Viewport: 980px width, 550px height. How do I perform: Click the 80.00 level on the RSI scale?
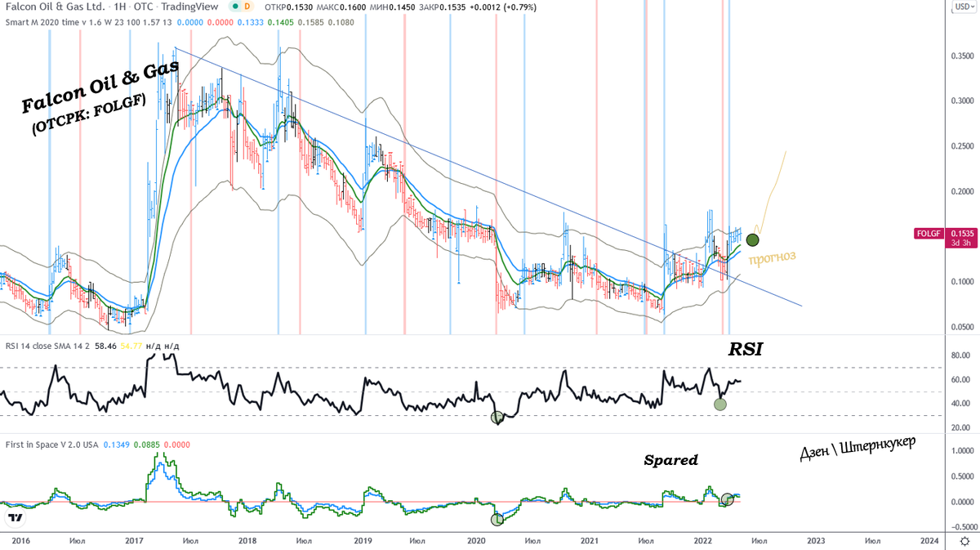[x=960, y=355]
